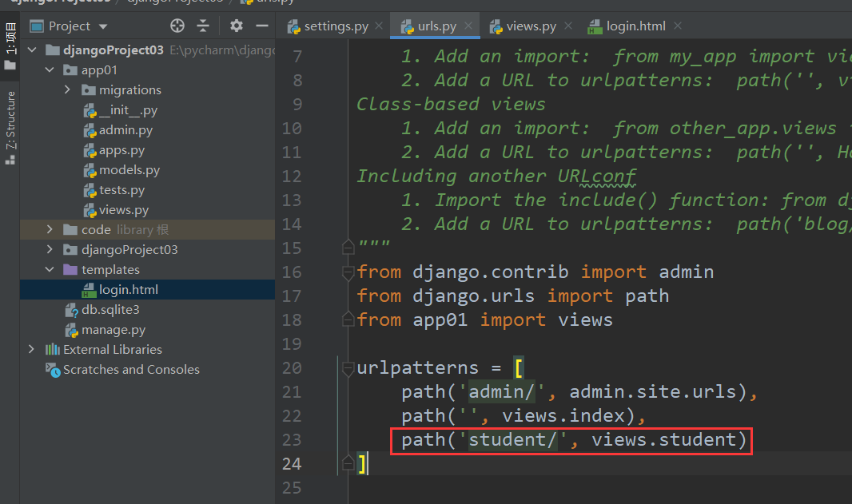The width and height of the screenshot is (852, 504).
Task: Switch to the views.py tab
Action: pos(531,26)
